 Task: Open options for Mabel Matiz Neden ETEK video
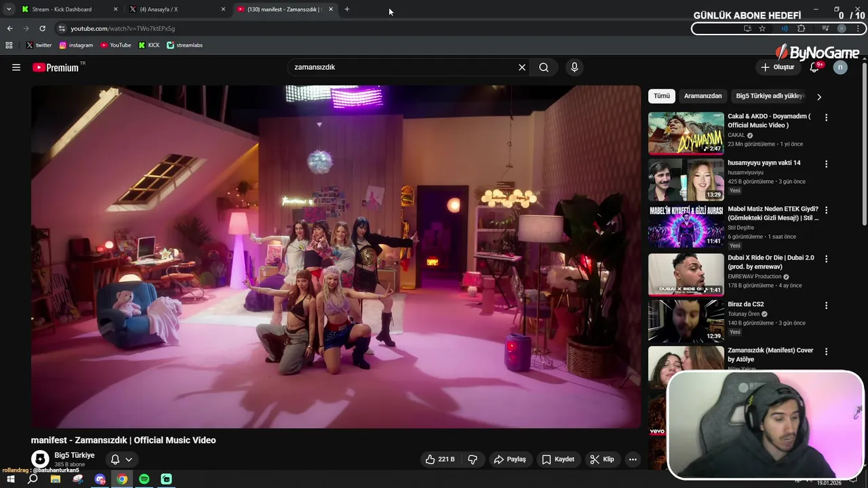click(826, 210)
